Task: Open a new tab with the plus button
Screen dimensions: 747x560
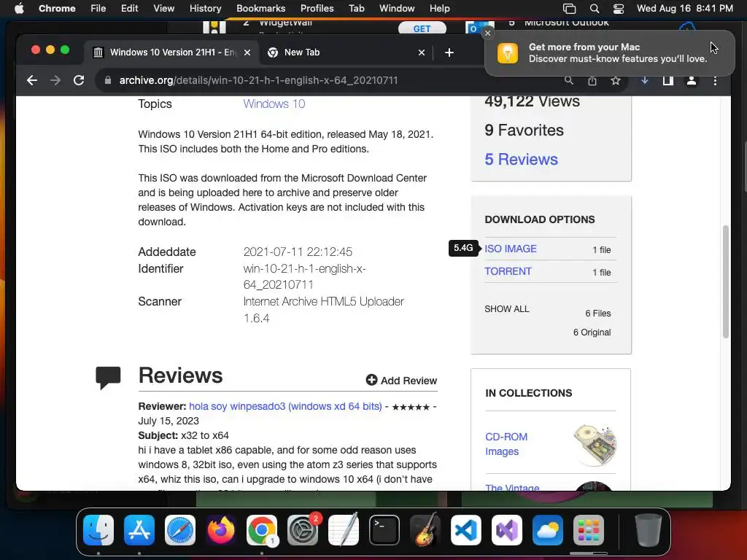Action: click(x=449, y=52)
